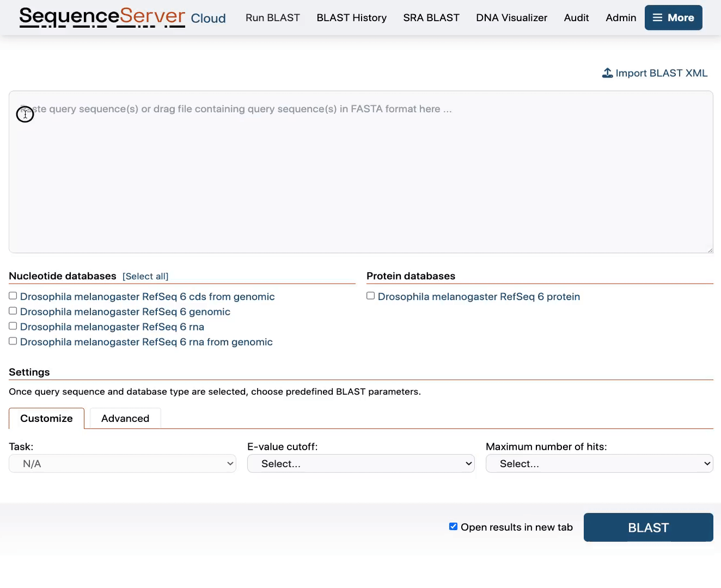The image size is (721, 588).
Task: Open the More hamburger menu
Action: click(673, 17)
